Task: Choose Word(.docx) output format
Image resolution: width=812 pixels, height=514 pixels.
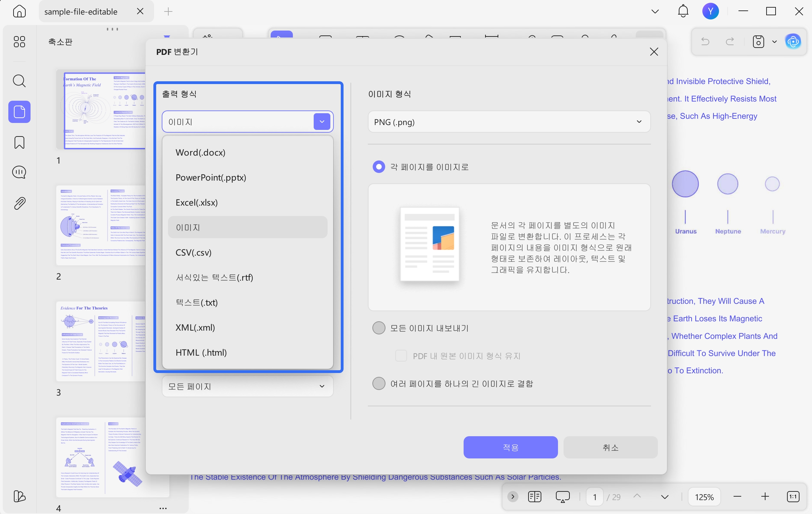Action: (247, 152)
